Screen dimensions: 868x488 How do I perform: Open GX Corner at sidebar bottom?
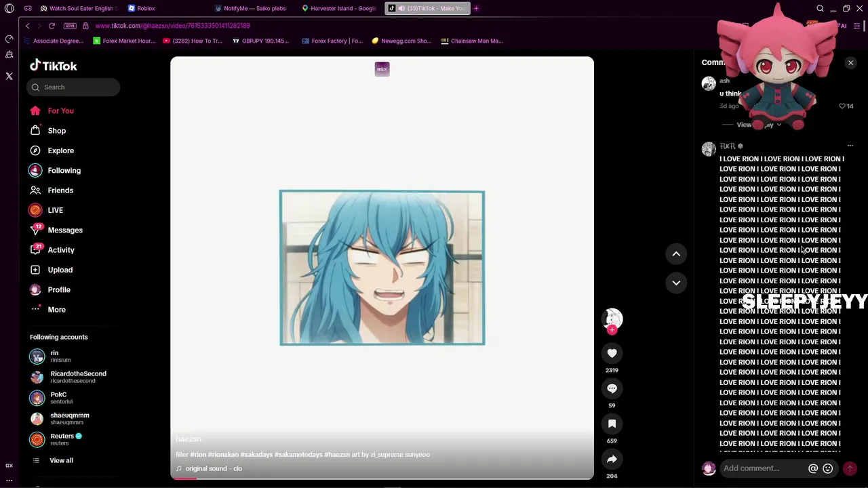(9, 466)
